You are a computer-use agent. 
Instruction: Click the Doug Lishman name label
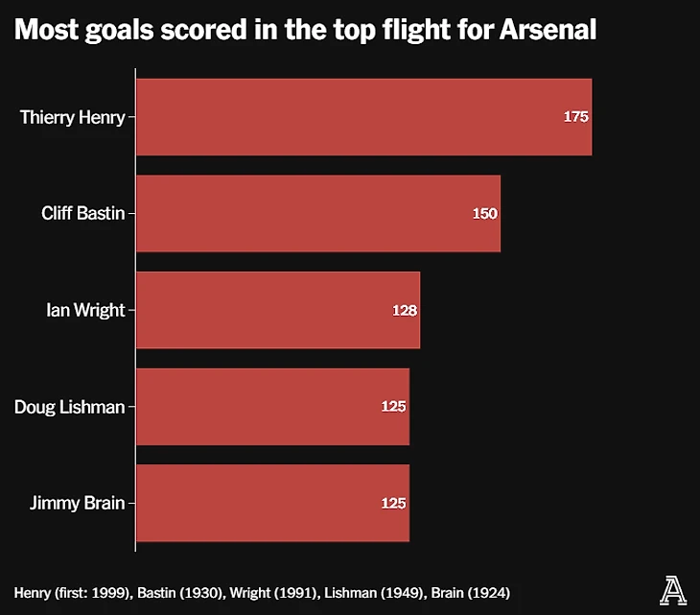pyautogui.click(x=70, y=406)
